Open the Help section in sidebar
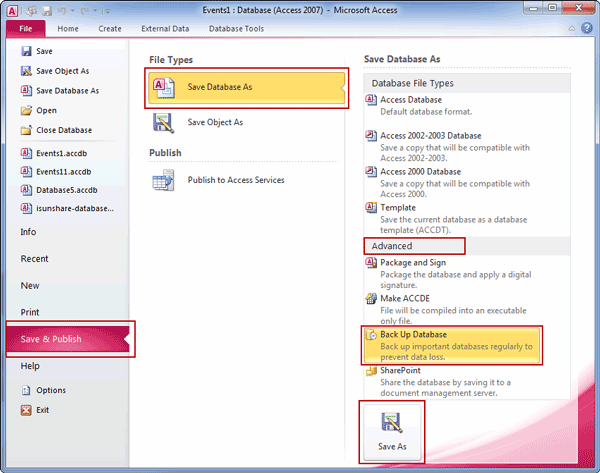Screen dimensions: 600x473 [30, 366]
